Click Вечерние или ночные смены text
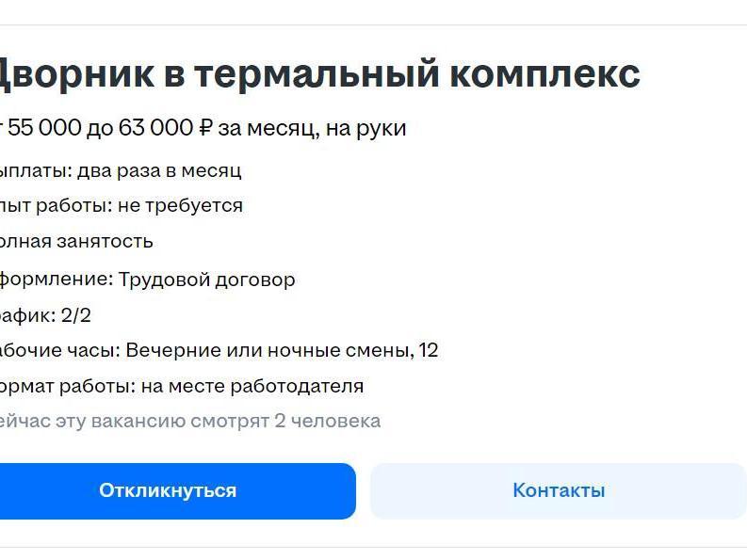 coord(268,351)
